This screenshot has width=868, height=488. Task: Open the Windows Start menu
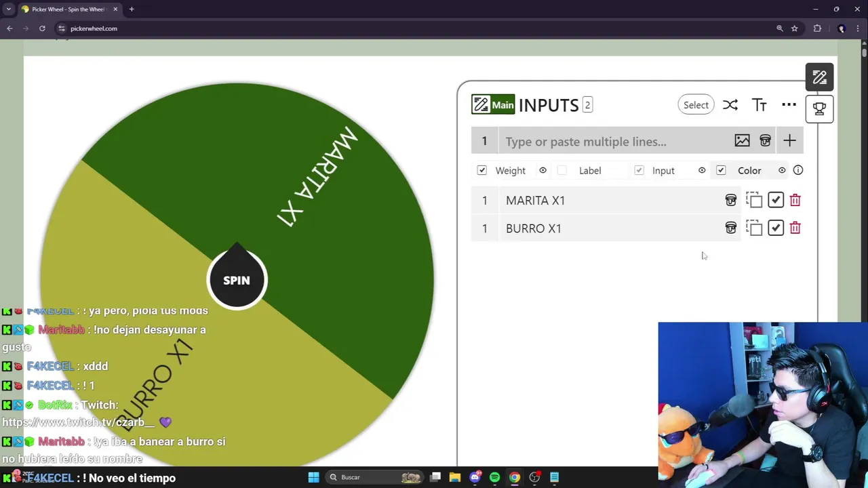[313, 477]
